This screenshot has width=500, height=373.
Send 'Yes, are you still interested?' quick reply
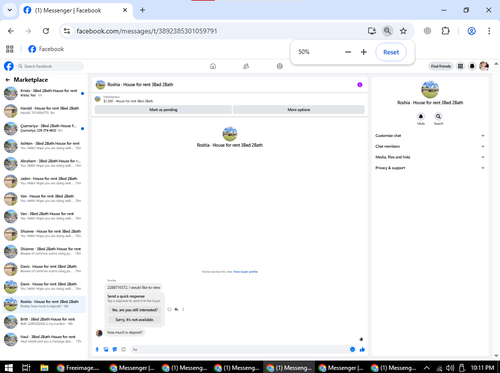pyautogui.click(x=135, y=310)
